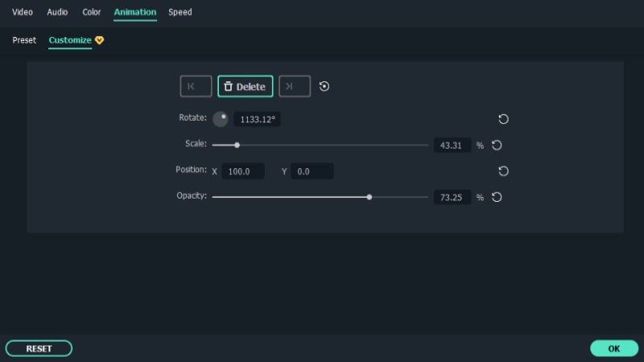Open the Video tab

pos(23,12)
